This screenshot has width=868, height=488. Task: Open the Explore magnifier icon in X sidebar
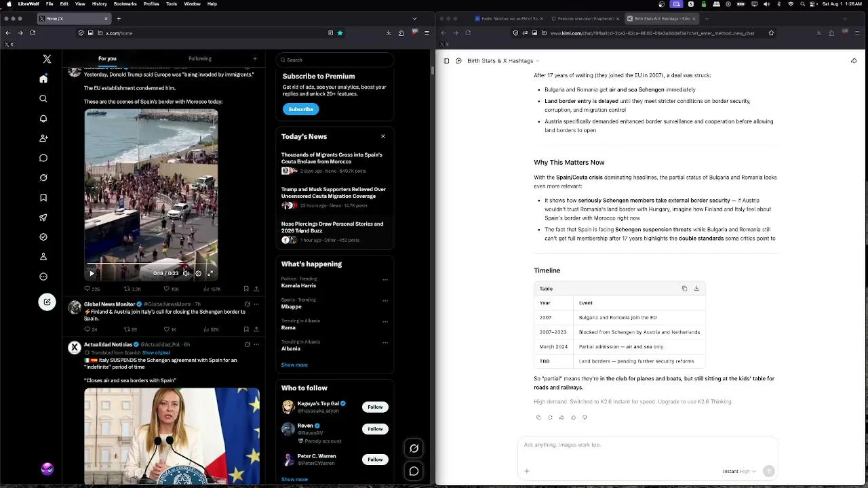pos(43,99)
